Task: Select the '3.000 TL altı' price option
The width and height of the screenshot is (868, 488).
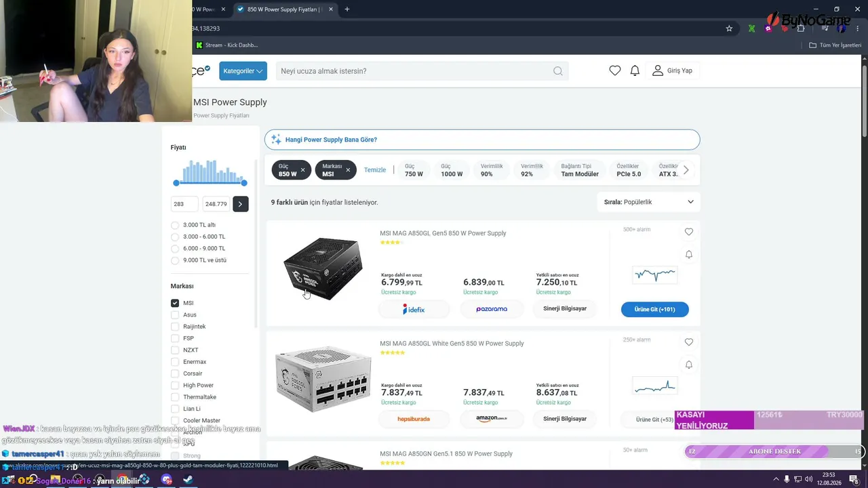Action: coord(175,225)
